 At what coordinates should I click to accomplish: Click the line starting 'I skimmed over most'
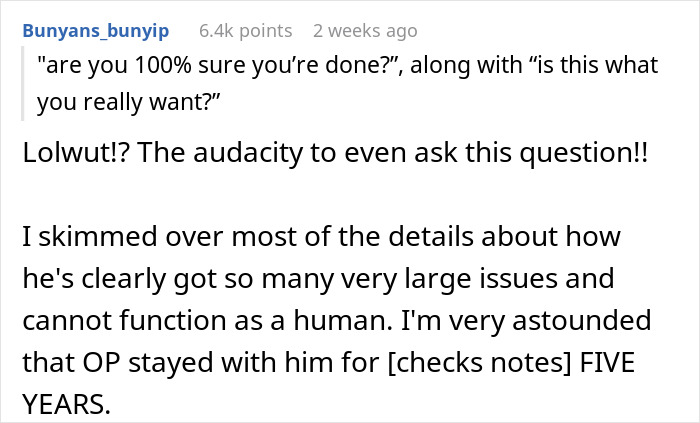[x=321, y=236]
